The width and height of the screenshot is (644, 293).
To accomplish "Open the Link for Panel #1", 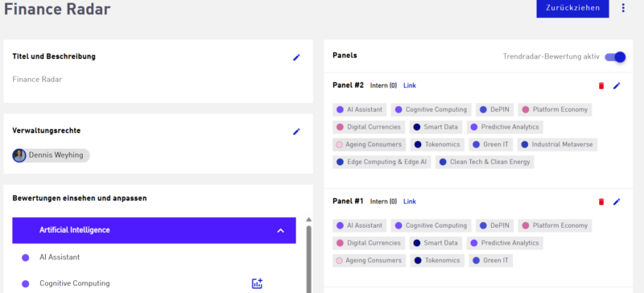I will pos(410,201).
